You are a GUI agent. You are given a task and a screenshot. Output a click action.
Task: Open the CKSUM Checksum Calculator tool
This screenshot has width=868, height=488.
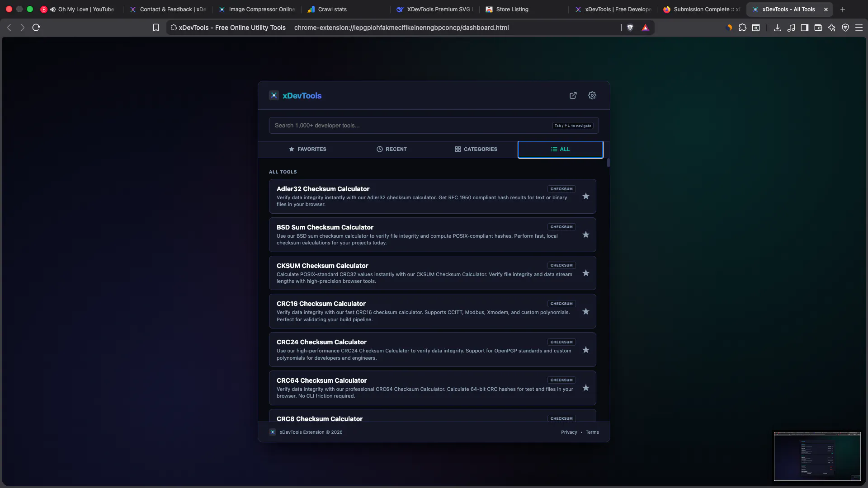pyautogui.click(x=432, y=273)
